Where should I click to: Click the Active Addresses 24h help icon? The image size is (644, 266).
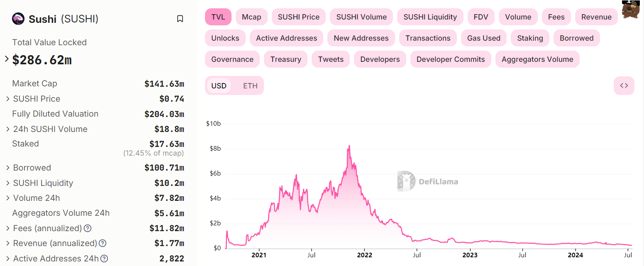pos(104,259)
